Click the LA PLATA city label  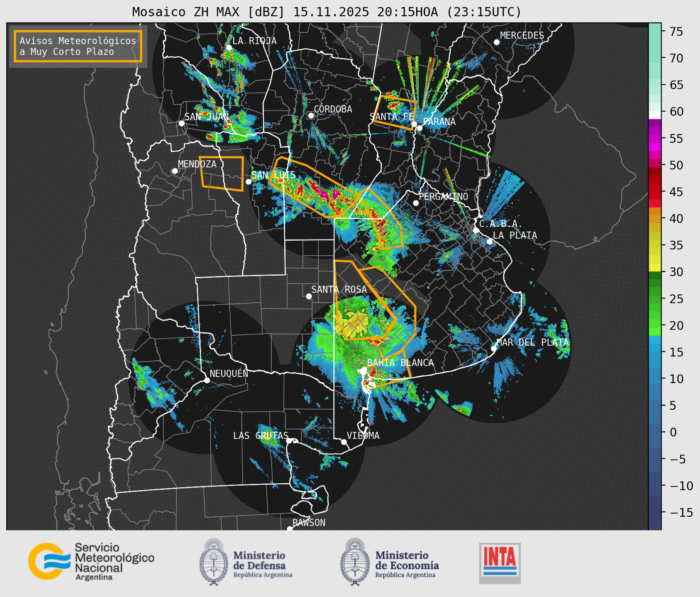coord(515,235)
